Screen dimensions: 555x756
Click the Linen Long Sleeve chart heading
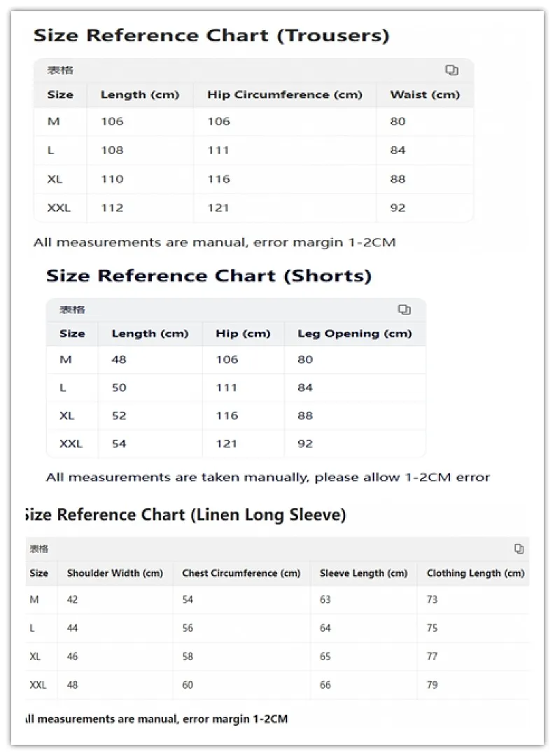tap(185, 515)
